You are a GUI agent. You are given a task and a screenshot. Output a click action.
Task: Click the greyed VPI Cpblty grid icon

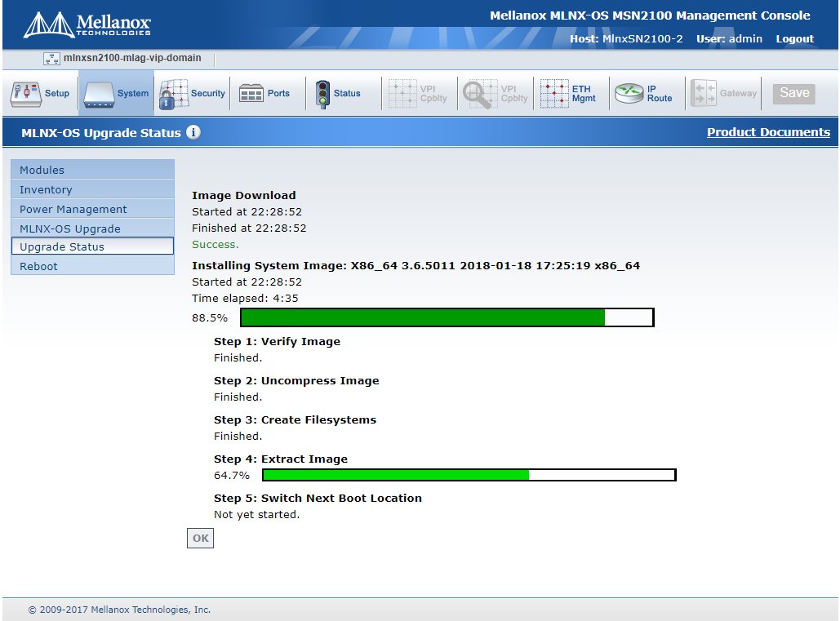(402, 94)
